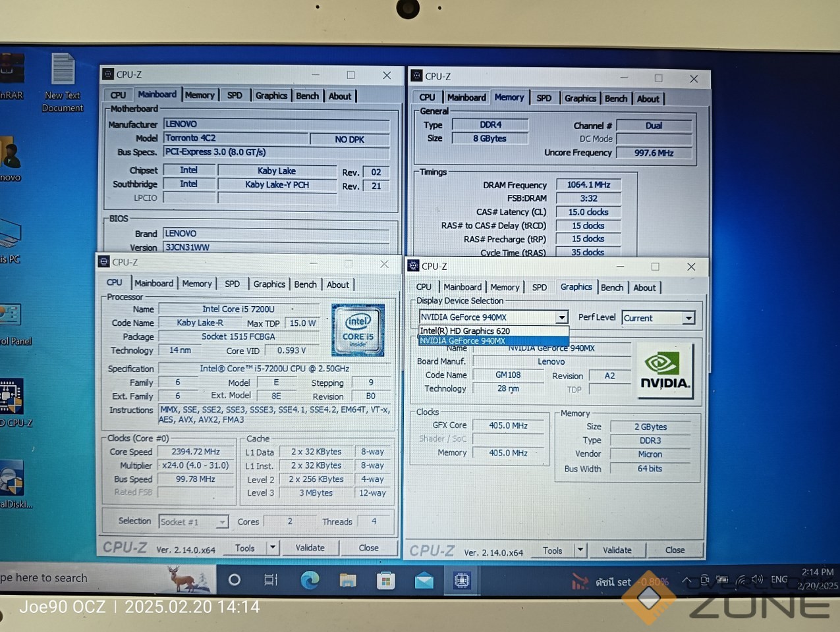
Task: Open File Explorer from the taskbar
Action: click(348, 580)
